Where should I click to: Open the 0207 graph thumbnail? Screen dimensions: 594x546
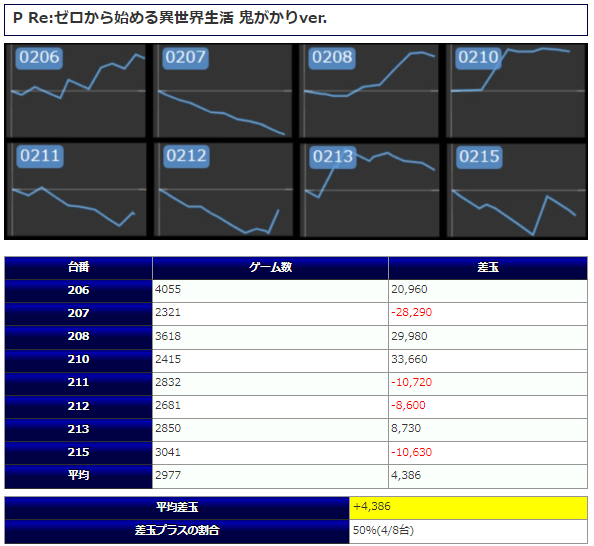224,91
